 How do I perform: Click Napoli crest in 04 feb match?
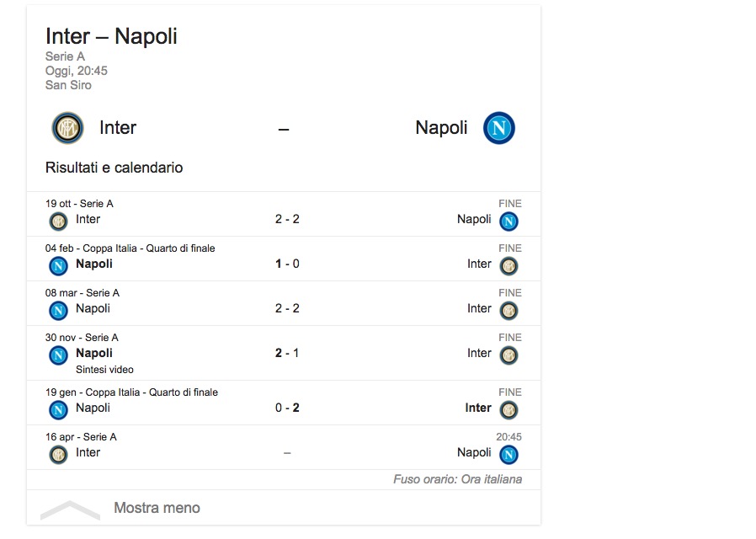pyautogui.click(x=58, y=266)
